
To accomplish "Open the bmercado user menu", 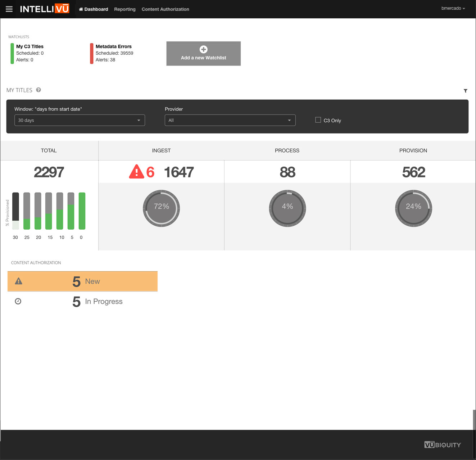I will pos(453,8).
